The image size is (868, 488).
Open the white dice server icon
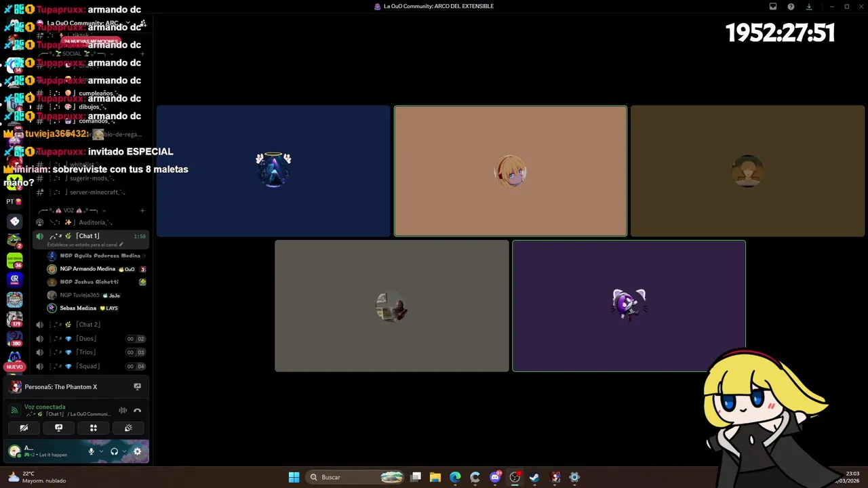14,221
